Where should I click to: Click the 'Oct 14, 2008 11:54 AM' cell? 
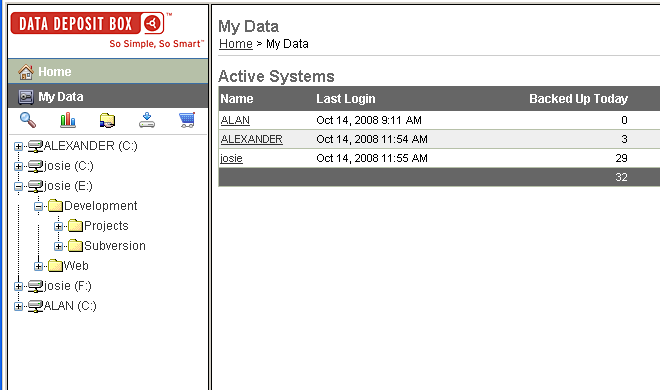coord(372,139)
